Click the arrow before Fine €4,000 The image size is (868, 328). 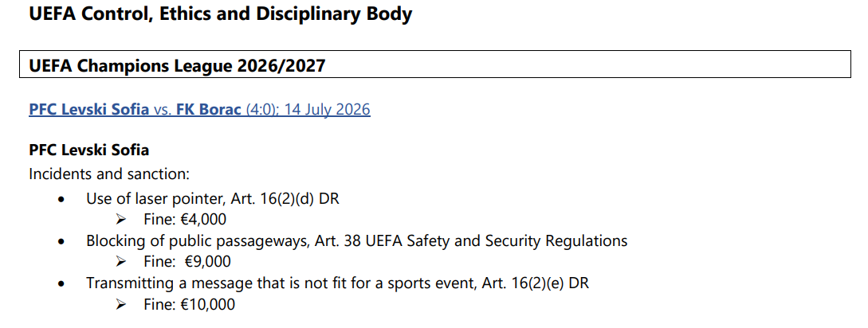click(x=121, y=220)
